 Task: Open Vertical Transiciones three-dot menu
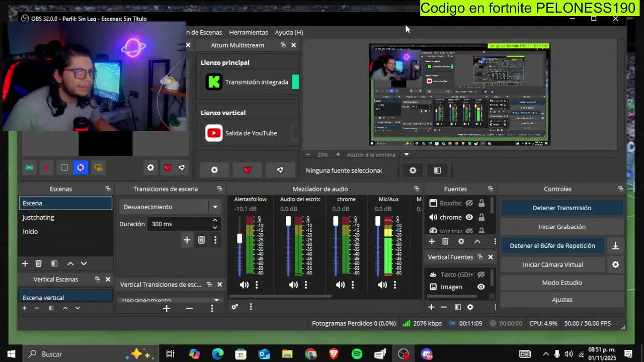(x=212, y=308)
